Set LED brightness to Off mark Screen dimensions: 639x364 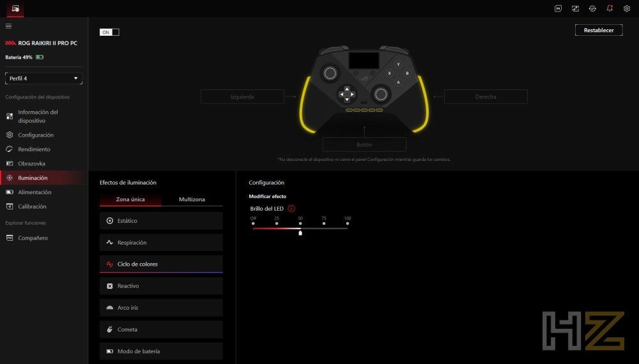(x=253, y=223)
